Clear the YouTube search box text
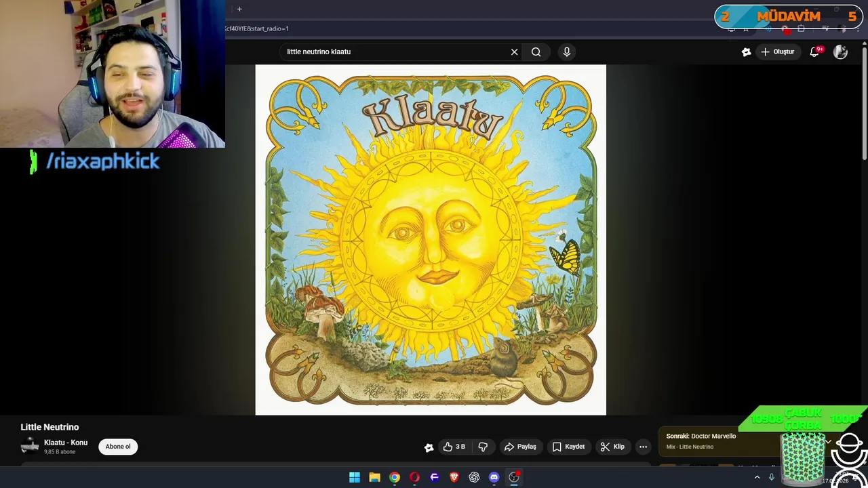868x488 pixels. [514, 52]
